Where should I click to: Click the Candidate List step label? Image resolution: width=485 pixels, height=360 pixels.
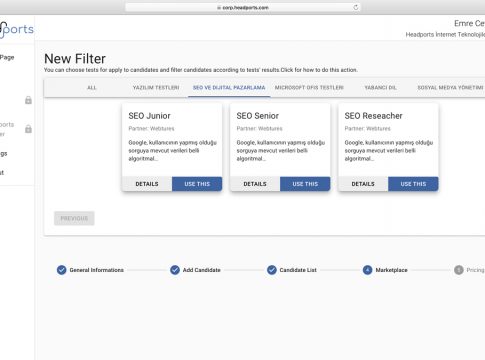point(298,270)
